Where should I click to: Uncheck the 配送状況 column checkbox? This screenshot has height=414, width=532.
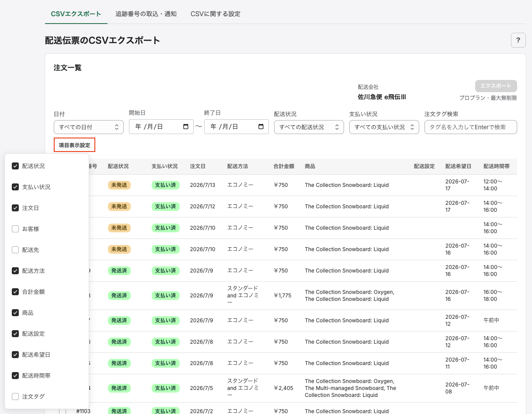(15, 166)
